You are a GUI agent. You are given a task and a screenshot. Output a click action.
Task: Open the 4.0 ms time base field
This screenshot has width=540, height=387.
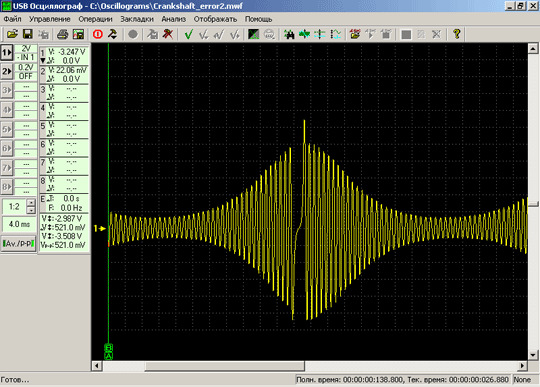click(x=19, y=224)
